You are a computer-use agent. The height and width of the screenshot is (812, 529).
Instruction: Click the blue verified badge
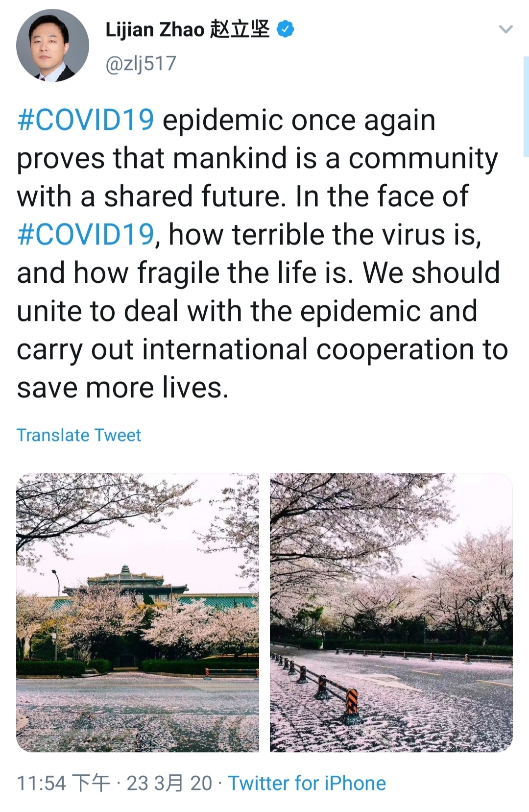(286, 29)
